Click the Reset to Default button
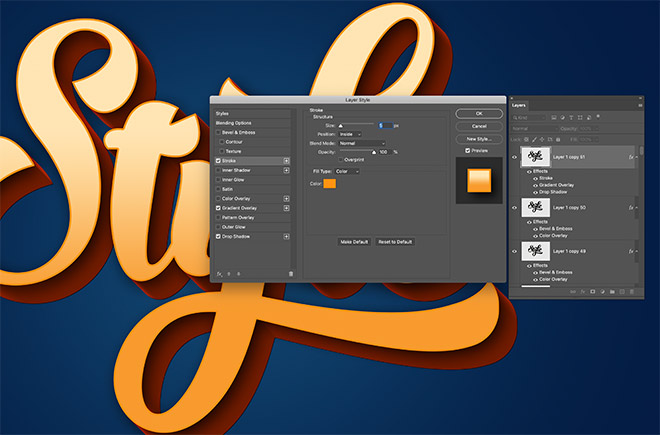This screenshot has height=435, width=660. 396,242
